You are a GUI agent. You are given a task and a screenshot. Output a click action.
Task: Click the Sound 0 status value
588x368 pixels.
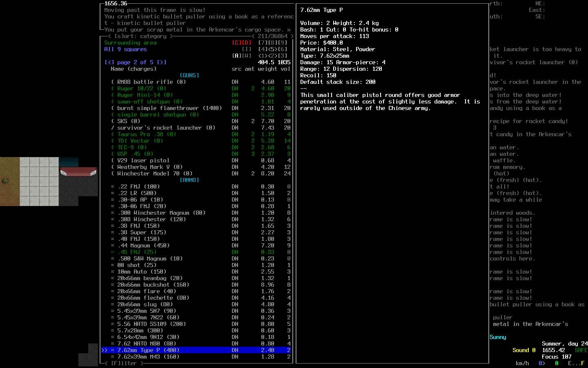pyautogui.click(x=524, y=350)
